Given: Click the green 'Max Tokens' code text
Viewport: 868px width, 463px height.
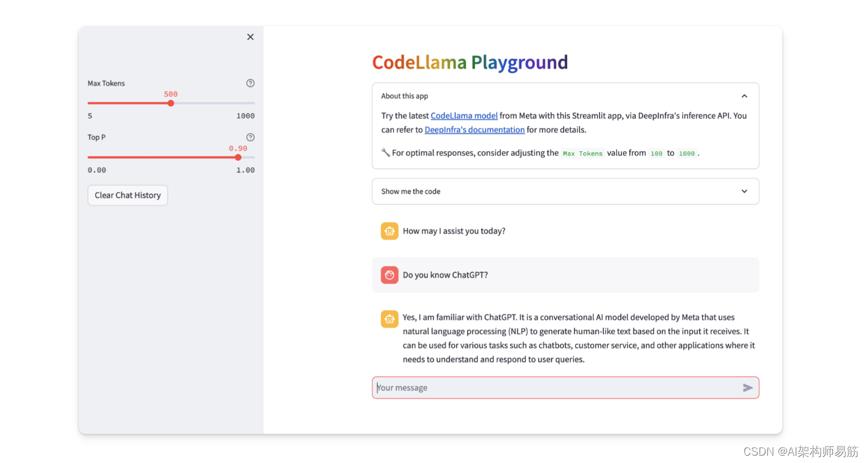Looking at the screenshot, I should 583,154.
